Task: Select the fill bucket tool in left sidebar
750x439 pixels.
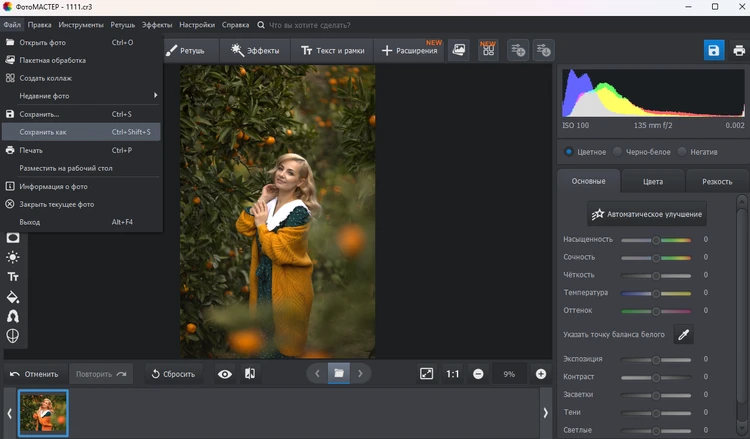Action: click(13, 296)
